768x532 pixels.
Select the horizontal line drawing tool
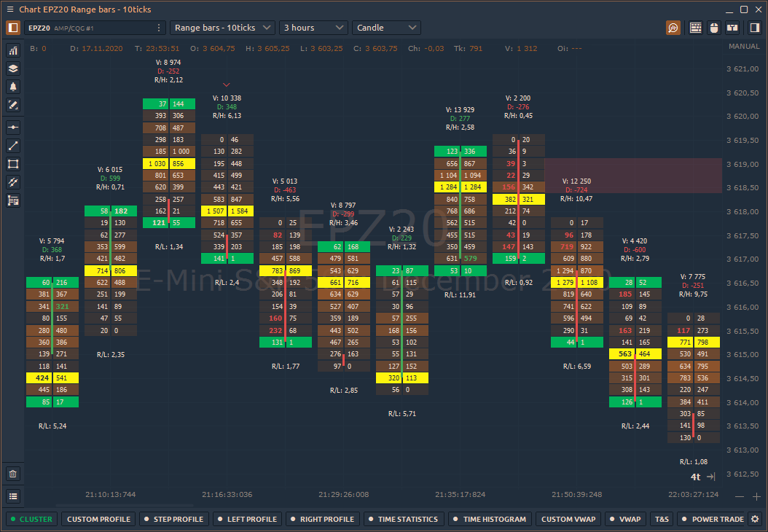(x=13, y=127)
